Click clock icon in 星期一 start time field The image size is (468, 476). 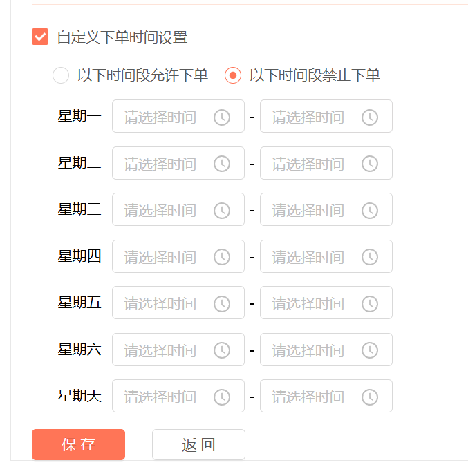point(222,117)
